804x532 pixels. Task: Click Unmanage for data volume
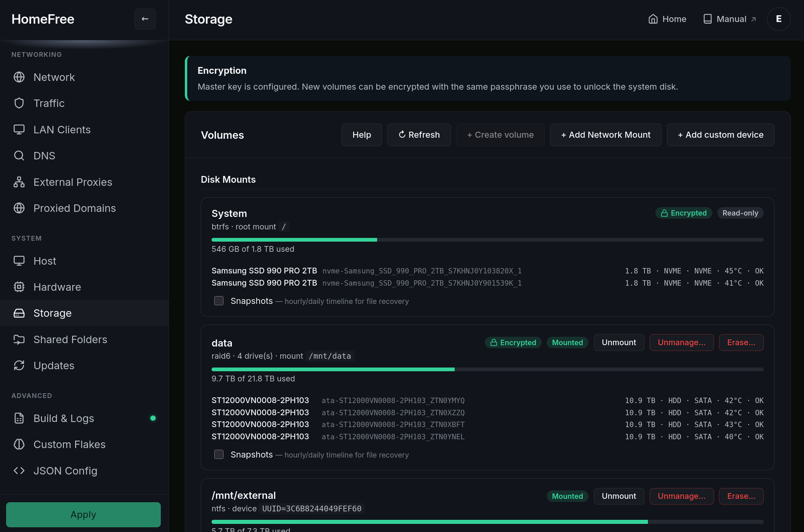[681, 342]
